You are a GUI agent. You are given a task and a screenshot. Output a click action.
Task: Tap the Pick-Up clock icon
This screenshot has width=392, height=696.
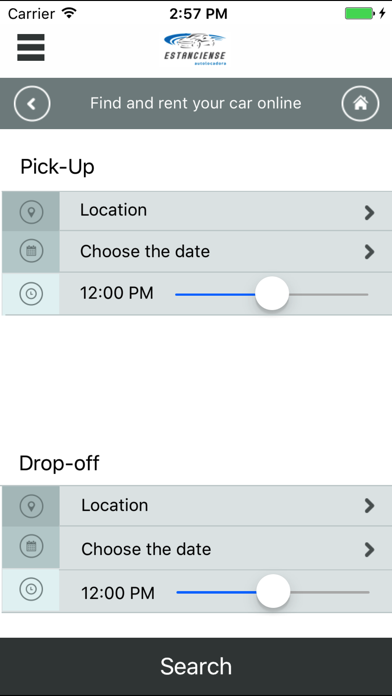coord(31,293)
